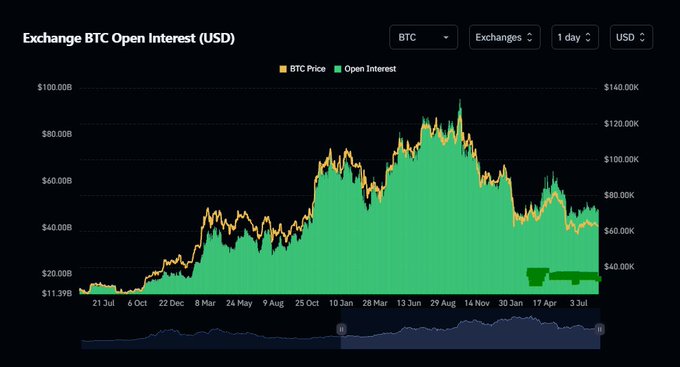Click the $60.00B axis label
Image resolution: width=680 pixels, height=367 pixels.
pos(57,181)
